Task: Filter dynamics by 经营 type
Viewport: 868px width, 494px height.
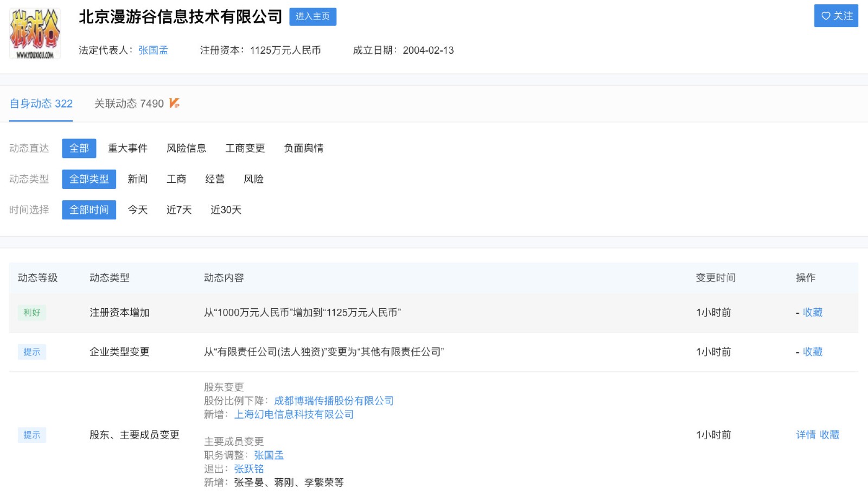Action: point(215,179)
